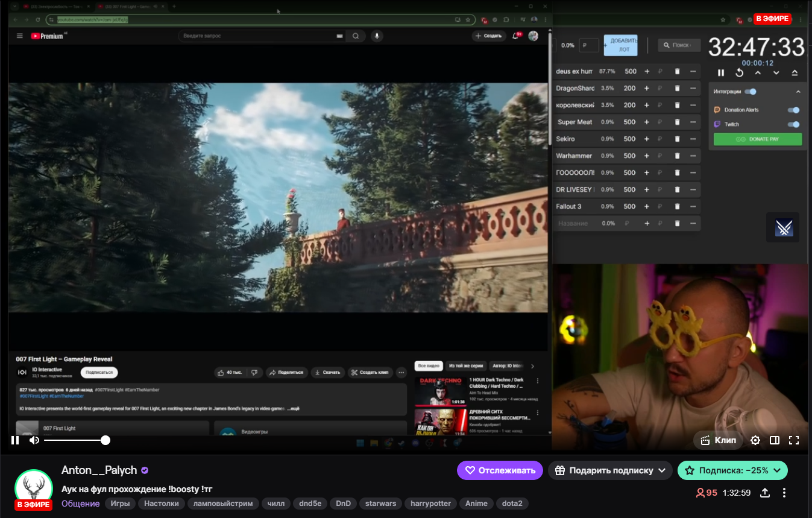Increase the timer with the up chevron
This screenshot has width=812, height=518.
point(758,73)
